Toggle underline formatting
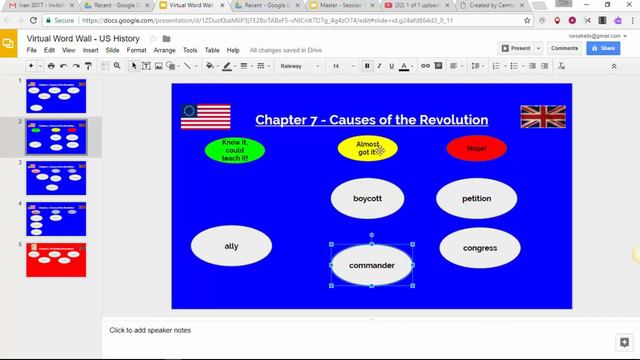The width and height of the screenshot is (640, 360). 391,66
